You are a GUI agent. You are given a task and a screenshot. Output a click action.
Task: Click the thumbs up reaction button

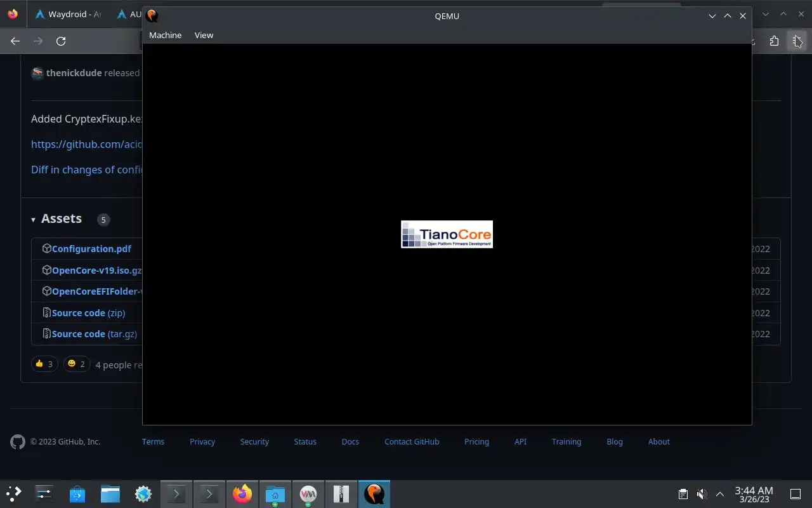44,364
